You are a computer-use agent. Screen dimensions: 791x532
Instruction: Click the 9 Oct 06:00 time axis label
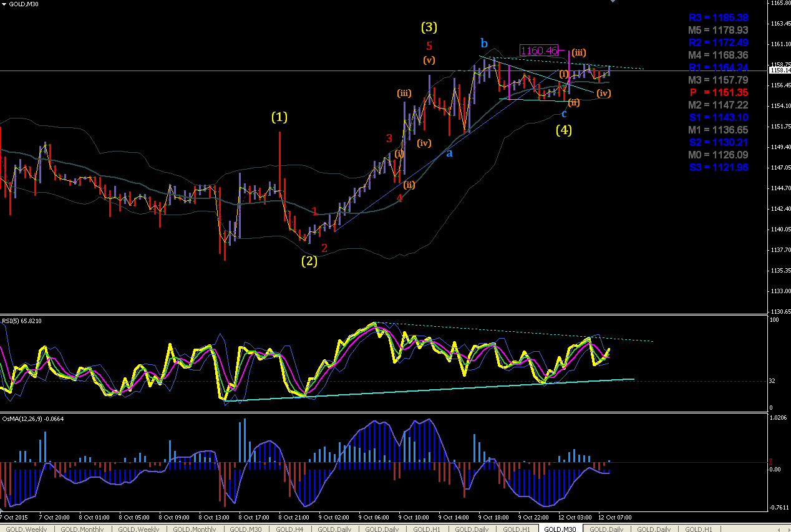pyautogui.click(x=374, y=518)
